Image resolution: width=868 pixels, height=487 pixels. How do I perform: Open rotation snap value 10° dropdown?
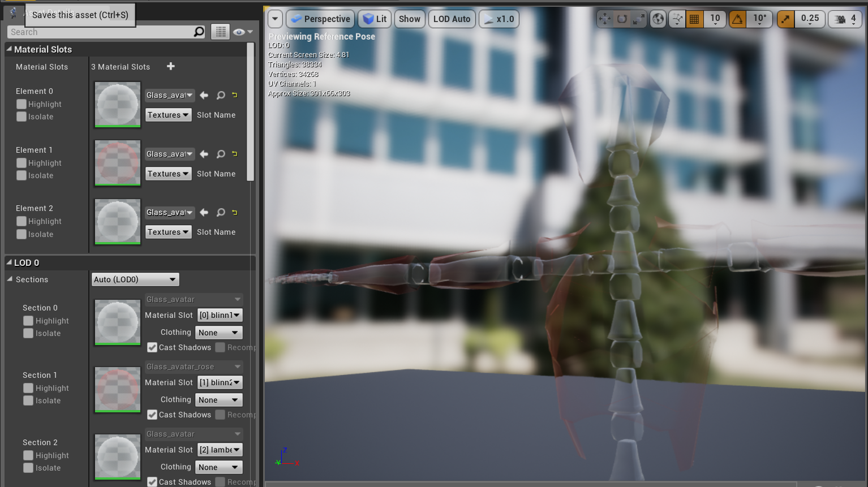pos(760,19)
